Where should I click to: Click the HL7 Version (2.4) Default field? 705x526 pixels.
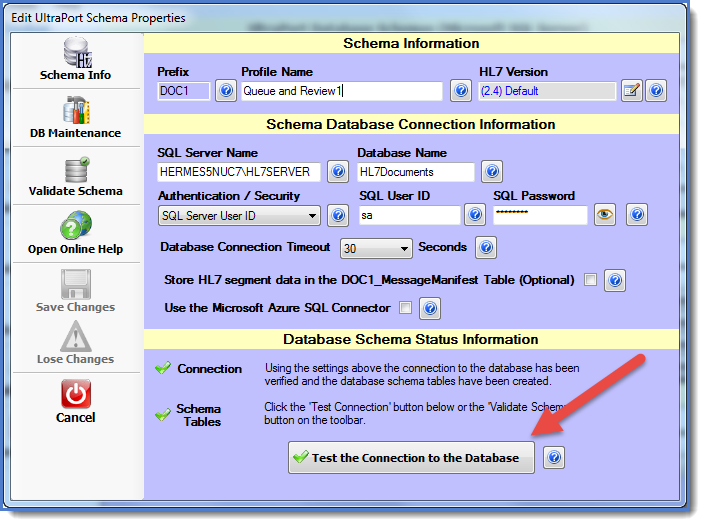click(x=547, y=91)
